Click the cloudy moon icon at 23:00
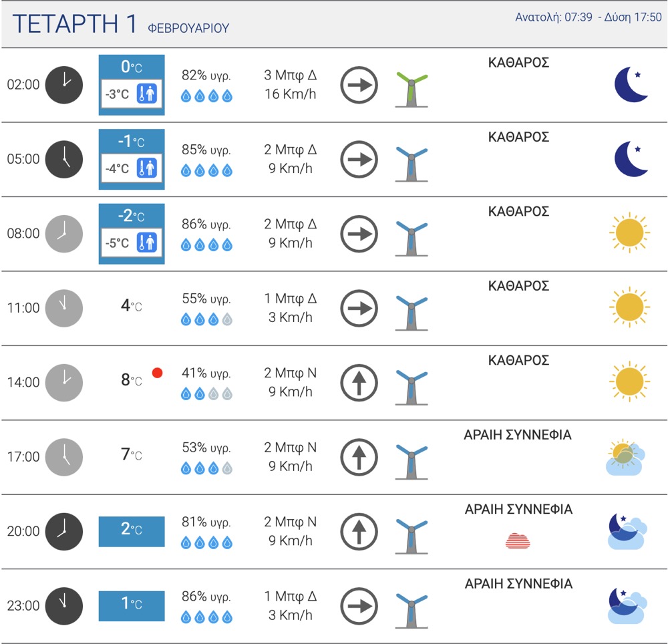Screen dimensions: 668x644 [x=627, y=605]
